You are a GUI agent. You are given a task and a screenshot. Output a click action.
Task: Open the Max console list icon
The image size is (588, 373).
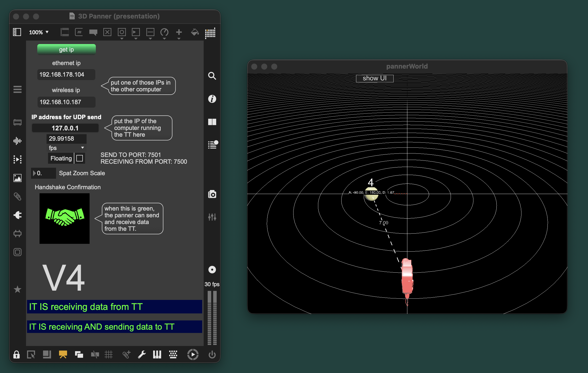pos(213,145)
